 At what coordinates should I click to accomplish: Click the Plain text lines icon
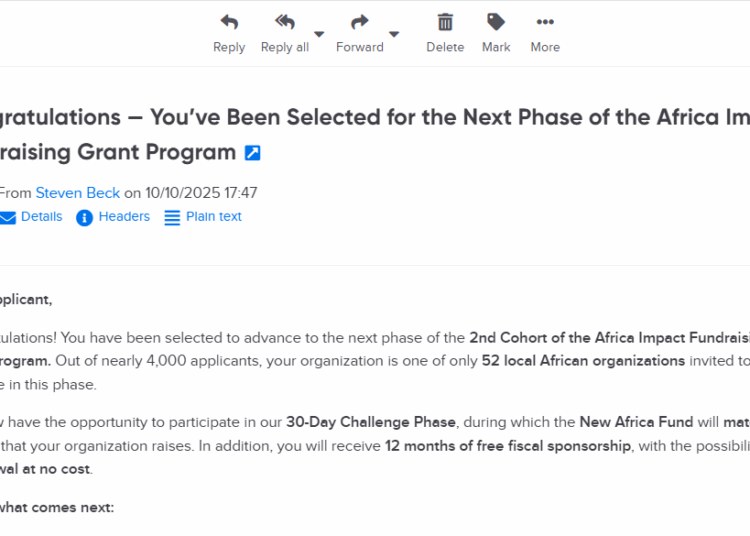[172, 217]
